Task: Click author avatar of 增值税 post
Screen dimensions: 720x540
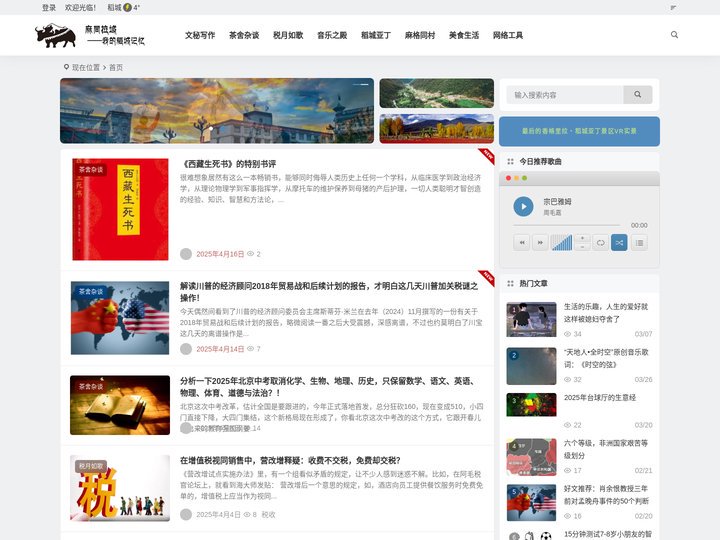Action: pyautogui.click(x=186, y=514)
